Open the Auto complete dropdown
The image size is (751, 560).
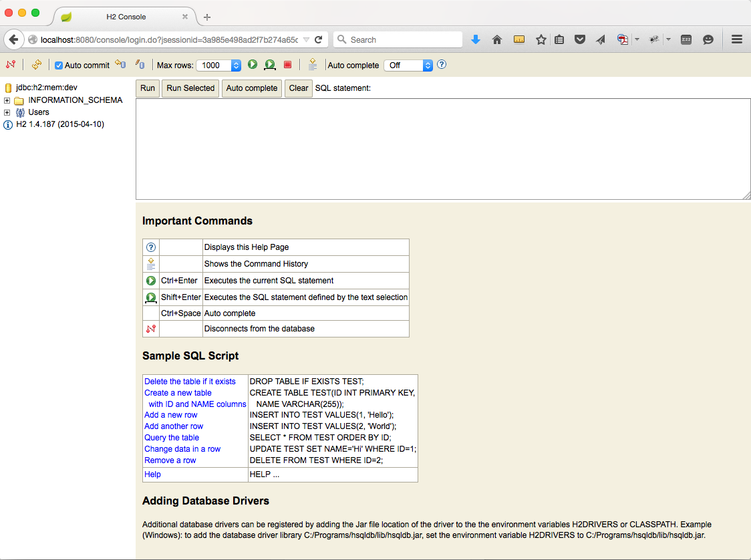pos(408,65)
